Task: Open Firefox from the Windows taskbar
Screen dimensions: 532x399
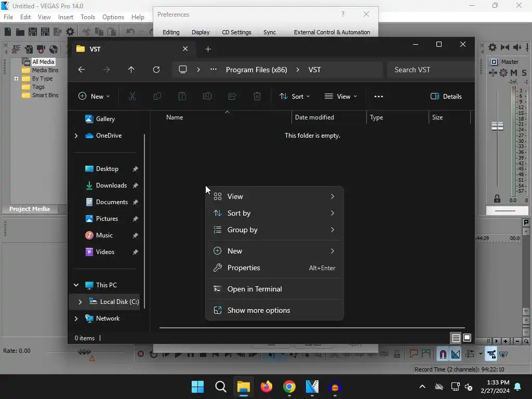Action: [267, 387]
